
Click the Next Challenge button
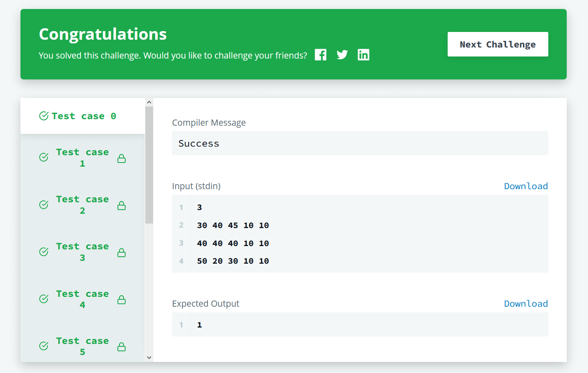[498, 44]
